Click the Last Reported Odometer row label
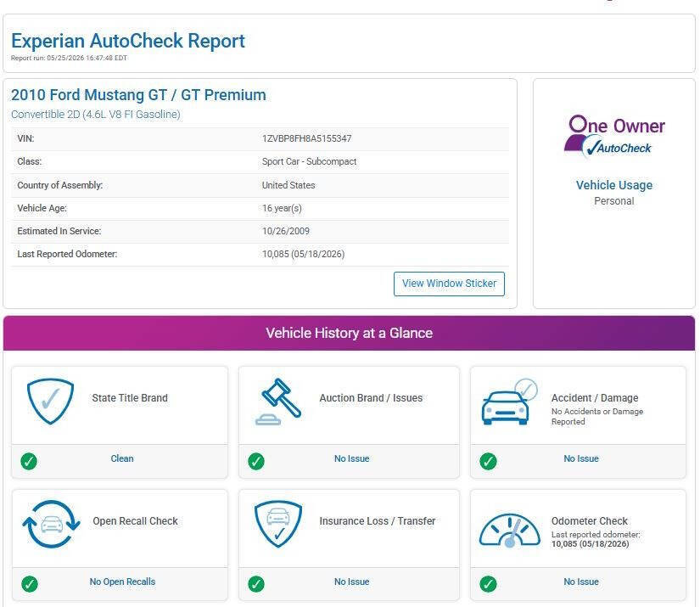The height and width of the screenshot is (607, 700). pyautogui.click(x=67, y=254)
